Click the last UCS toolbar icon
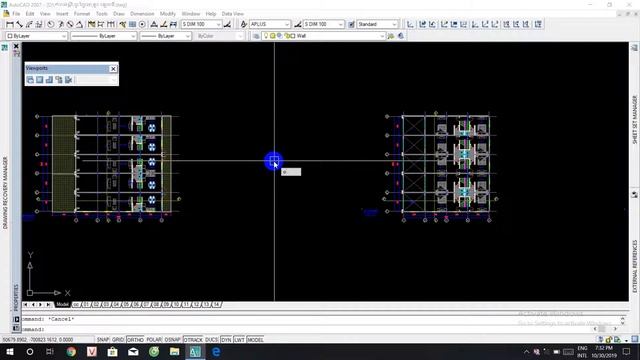 538,24
